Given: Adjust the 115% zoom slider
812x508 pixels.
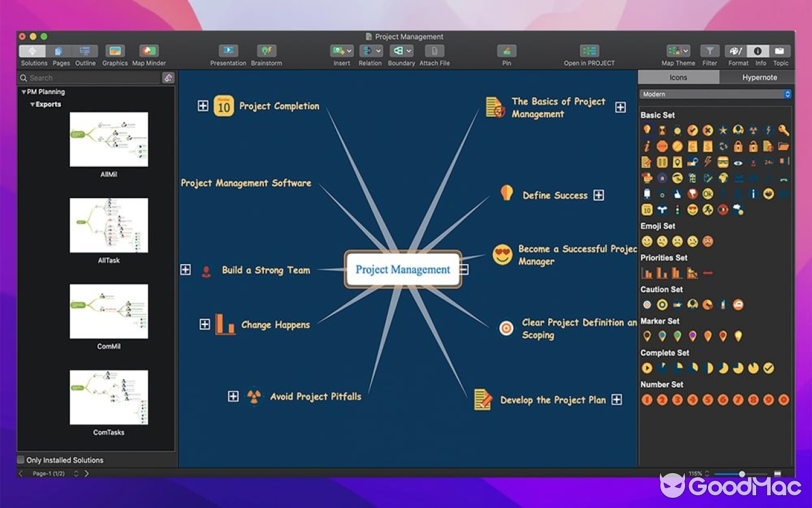Looking at the screenshot, I should [741, 473].
